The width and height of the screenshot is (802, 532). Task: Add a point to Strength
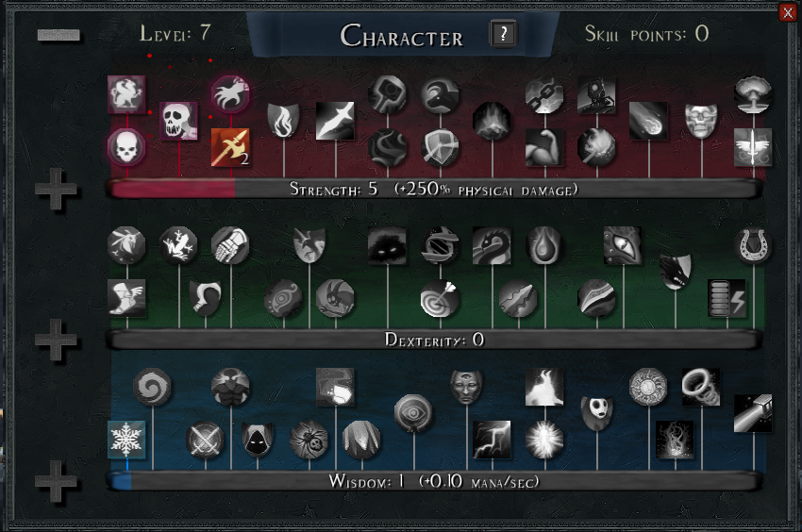pos(56,189)
